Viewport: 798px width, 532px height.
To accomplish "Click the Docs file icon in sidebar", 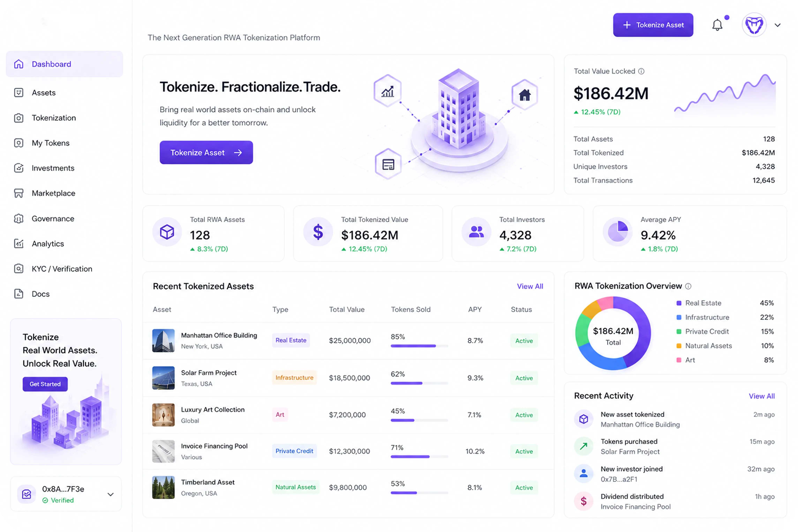I will click(19, 294).
